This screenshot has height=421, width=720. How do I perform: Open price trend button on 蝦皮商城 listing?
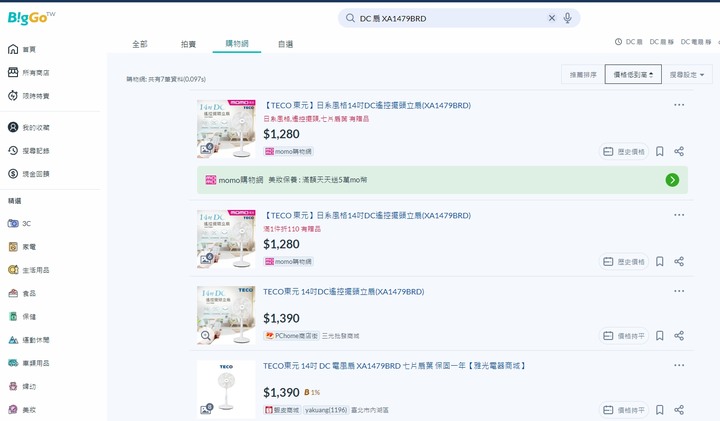(624, 410)
